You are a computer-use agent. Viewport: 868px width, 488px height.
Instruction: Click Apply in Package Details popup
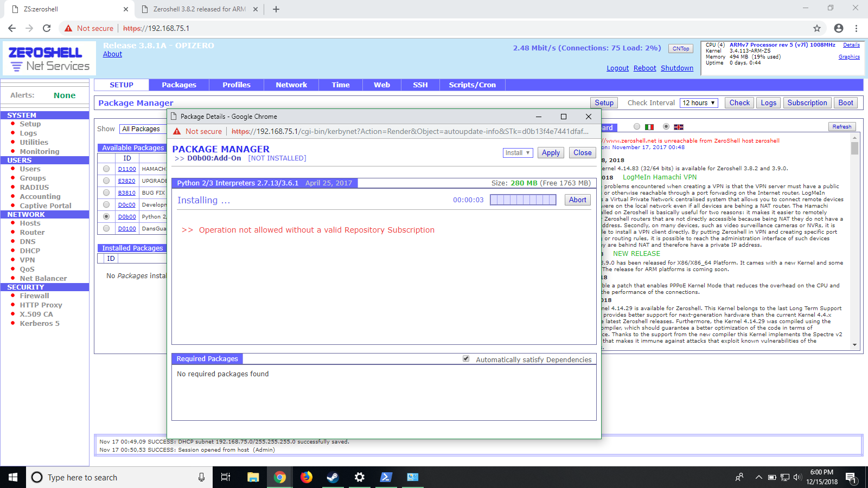click(551, 153)
